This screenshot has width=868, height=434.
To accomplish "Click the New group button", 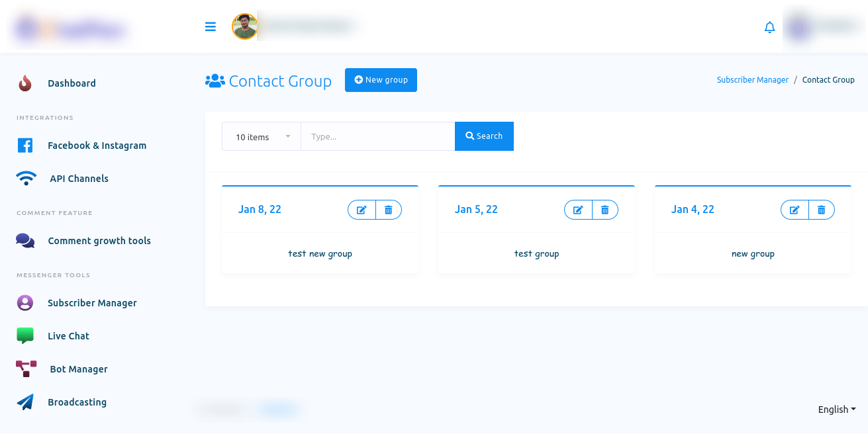I will (x=381, y=80).
